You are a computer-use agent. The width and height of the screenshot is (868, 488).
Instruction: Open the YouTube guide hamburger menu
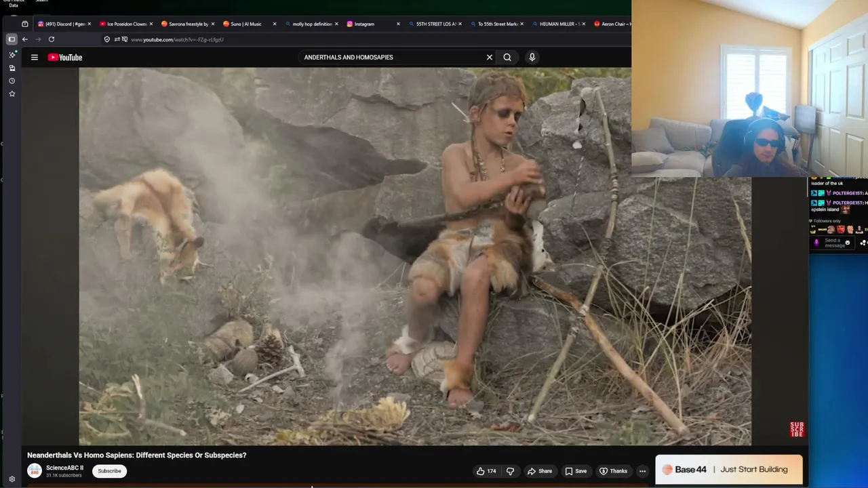click(x=34, y=58)
